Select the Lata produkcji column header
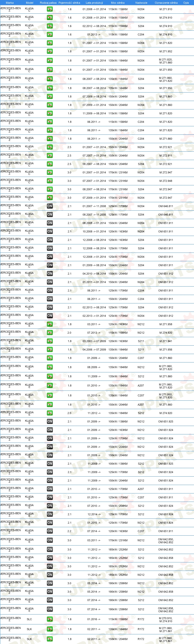This screenshot has width=194, height=644. (x=94, y=3)
